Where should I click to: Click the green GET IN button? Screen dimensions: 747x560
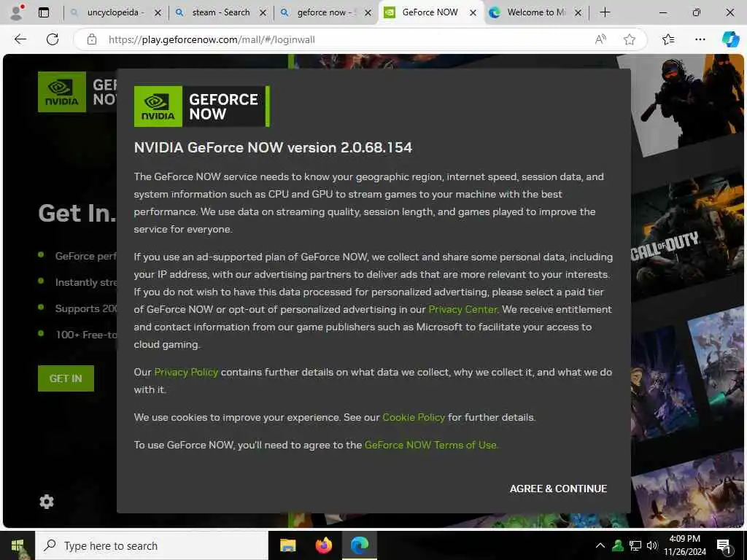[66, 378]
